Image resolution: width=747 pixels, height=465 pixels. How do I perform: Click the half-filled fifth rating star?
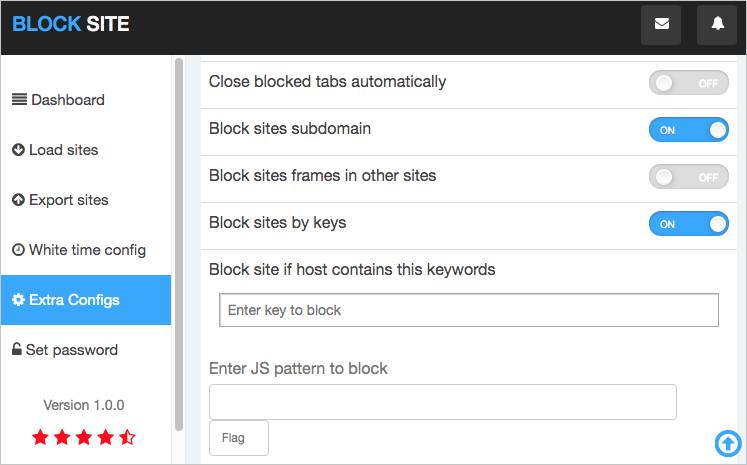(127, 437)
